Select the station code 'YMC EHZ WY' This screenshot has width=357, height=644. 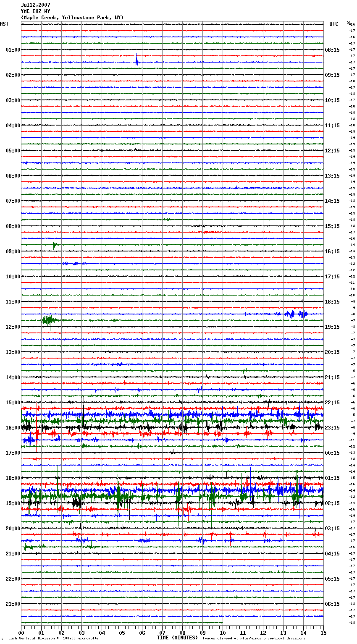[36, 11]
